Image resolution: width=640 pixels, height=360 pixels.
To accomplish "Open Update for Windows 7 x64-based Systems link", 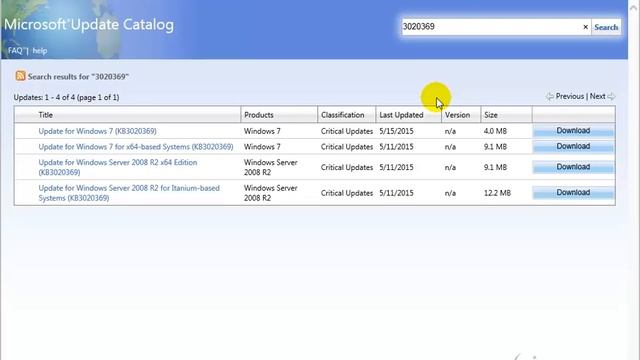I will click(x=136, y=147).
